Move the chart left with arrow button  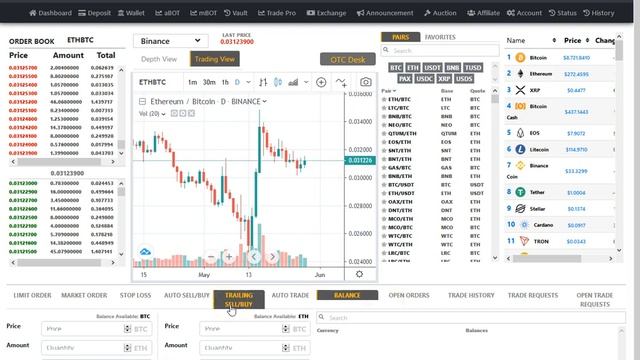tap(254, 257)
